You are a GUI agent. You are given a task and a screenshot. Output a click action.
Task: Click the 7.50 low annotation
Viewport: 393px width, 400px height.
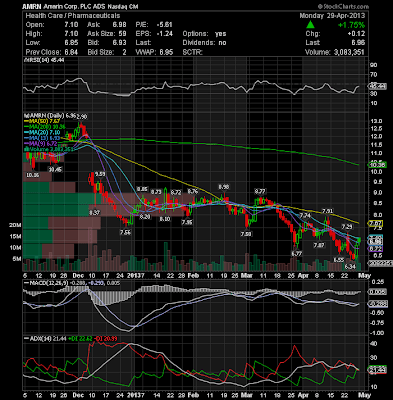pos(246,234)
